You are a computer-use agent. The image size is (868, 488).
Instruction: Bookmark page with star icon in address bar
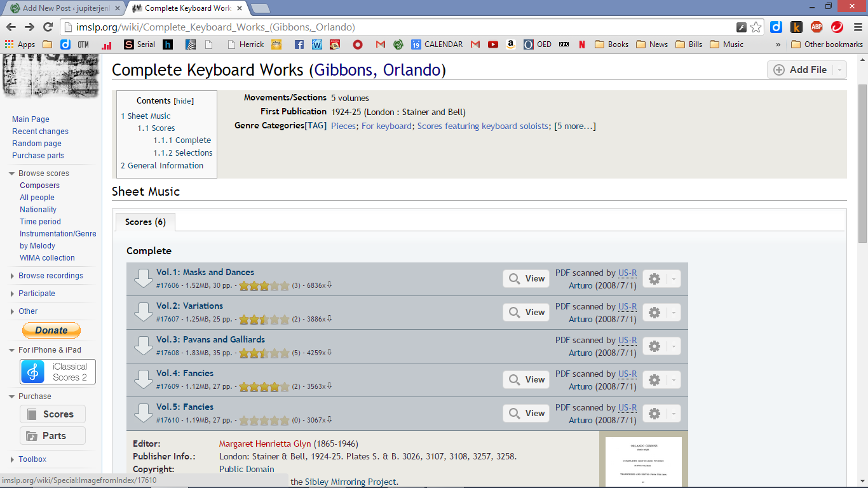click(756, 27)
